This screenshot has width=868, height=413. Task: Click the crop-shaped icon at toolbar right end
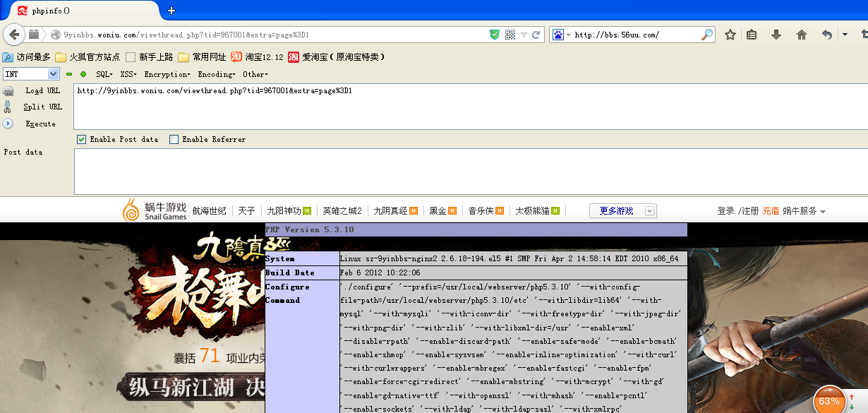tap(864, 35)
